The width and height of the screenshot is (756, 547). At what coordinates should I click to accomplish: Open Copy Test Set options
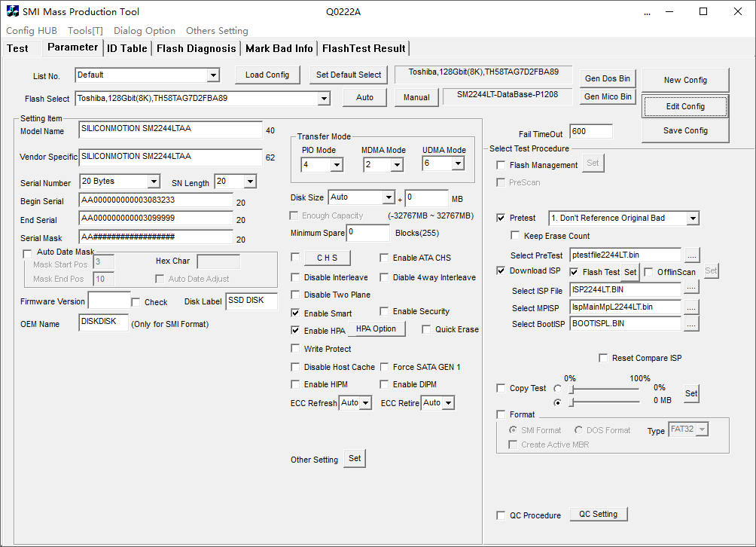[690, 393]
